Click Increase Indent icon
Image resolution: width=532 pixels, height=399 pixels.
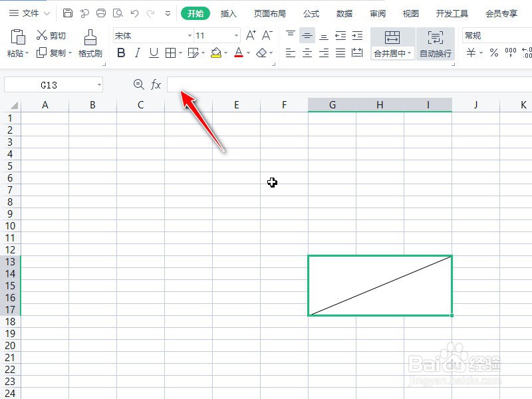(357, 36)
